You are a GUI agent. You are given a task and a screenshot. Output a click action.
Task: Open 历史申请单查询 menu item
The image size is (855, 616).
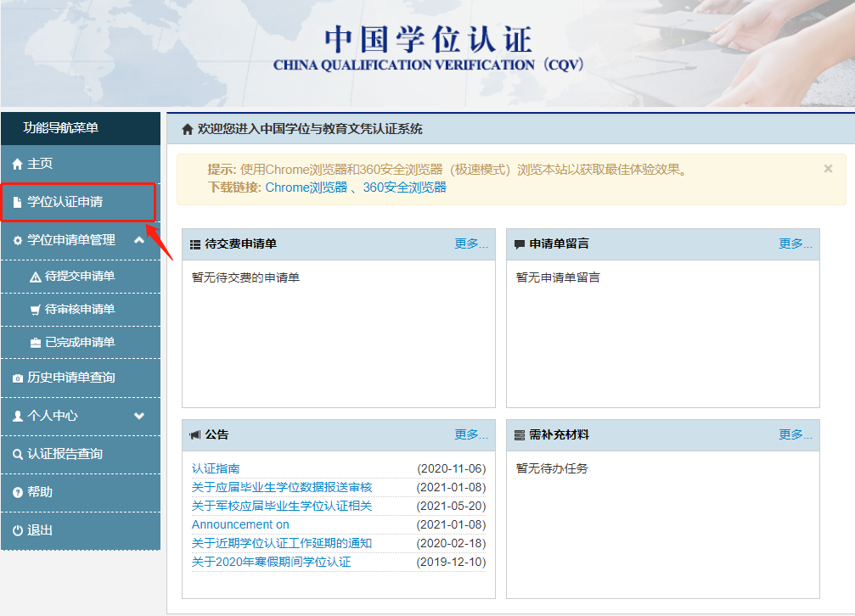click(x=81, y=378)
